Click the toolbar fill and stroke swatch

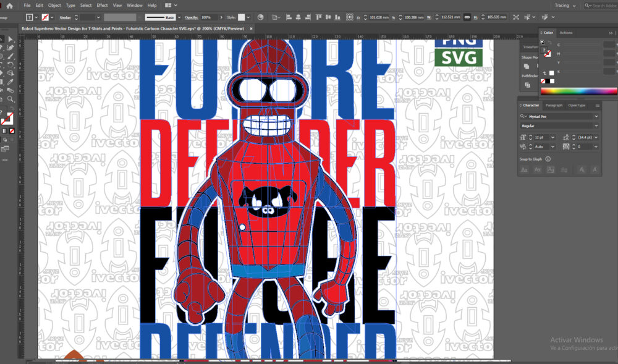(7, 118)
